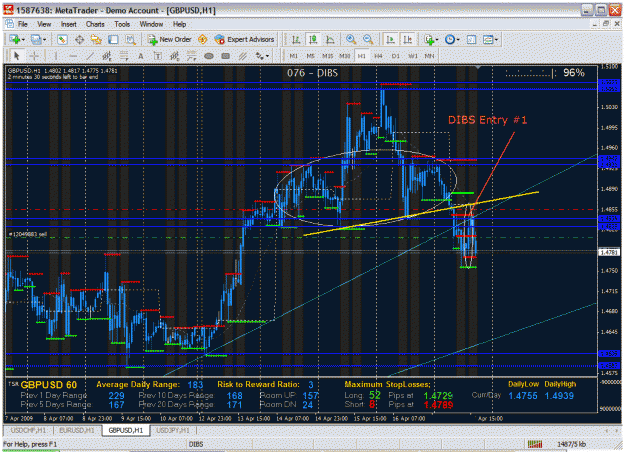Select the Text 'A' tool
The height and width of the screenshot is (452, 625).
click(x=141, y=56)
